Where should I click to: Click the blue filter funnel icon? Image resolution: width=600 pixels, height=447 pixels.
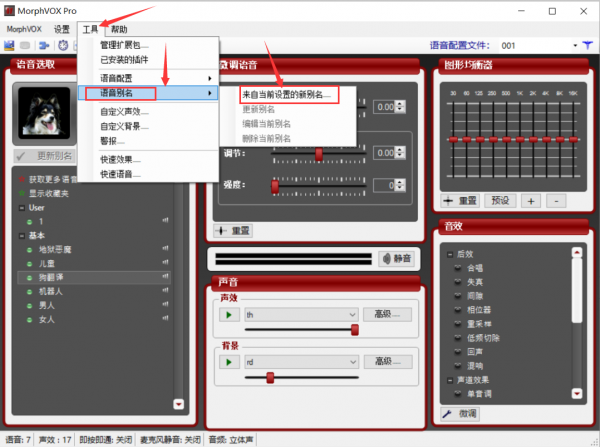tap(588, 46)
